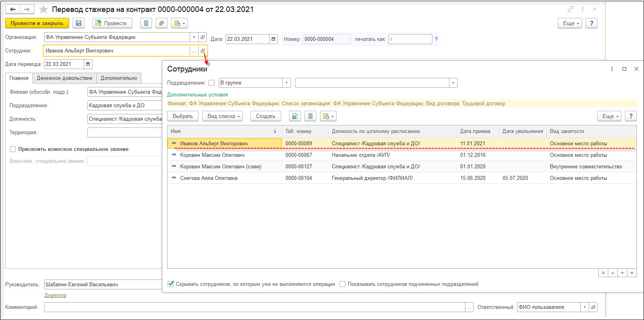Open the Сотрудник record with its open icon
Image resolution: width=644 pixels, height=320 pixels.
click(202, 50)
